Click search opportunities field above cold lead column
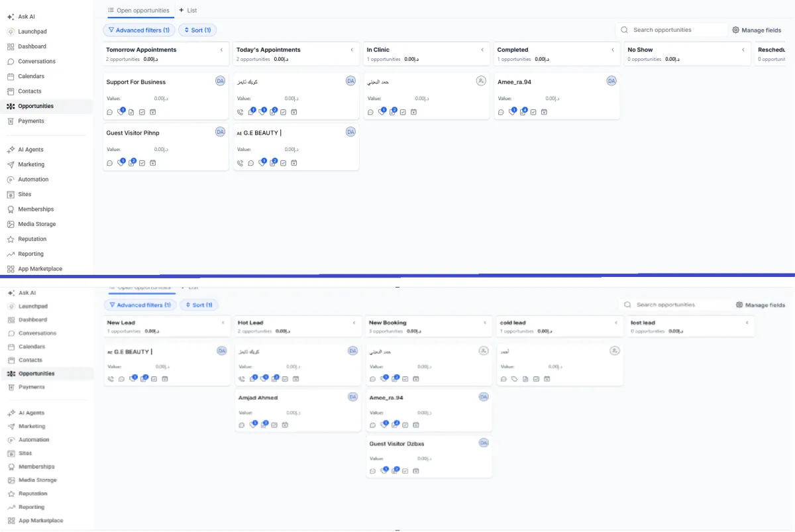The height and width of the screenshot is (532, 795). (674, 305)
